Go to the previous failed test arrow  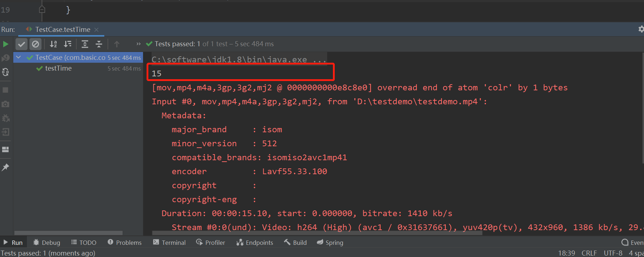coord(116,44)
